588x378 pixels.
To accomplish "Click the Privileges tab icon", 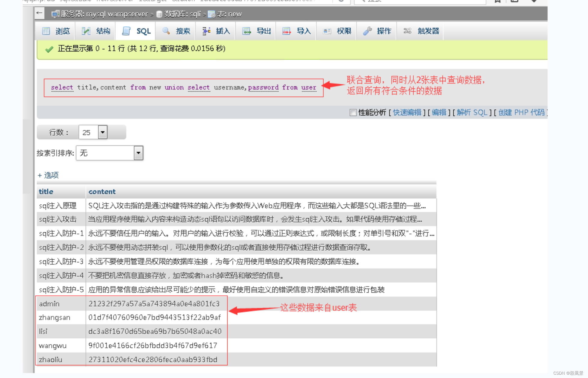I will 327,31.
